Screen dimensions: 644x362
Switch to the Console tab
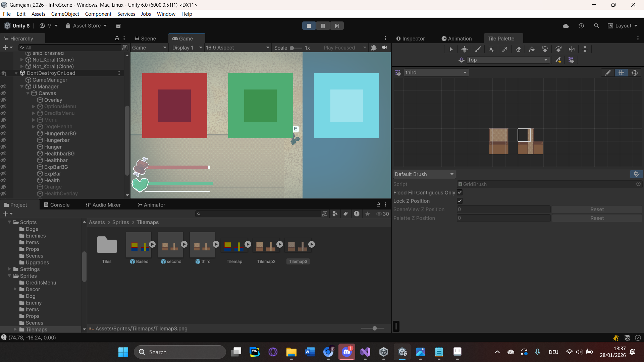[57, 205]
